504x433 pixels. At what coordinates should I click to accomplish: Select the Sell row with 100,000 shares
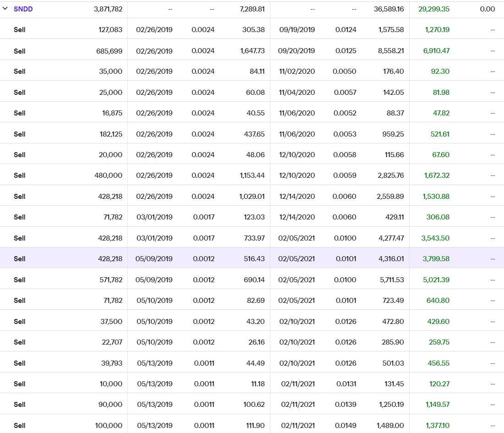click(20, 426)
